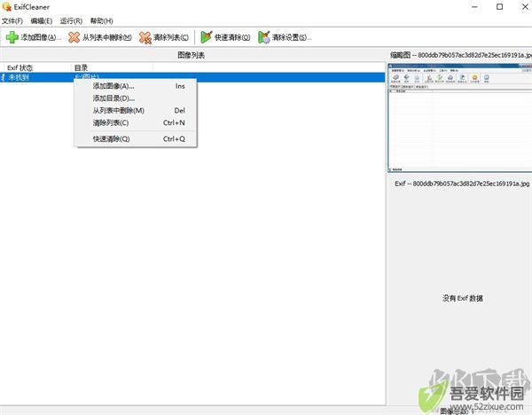Click the Clear List toolbar icon
532x415 pixels.
click(x=145, y=37)
